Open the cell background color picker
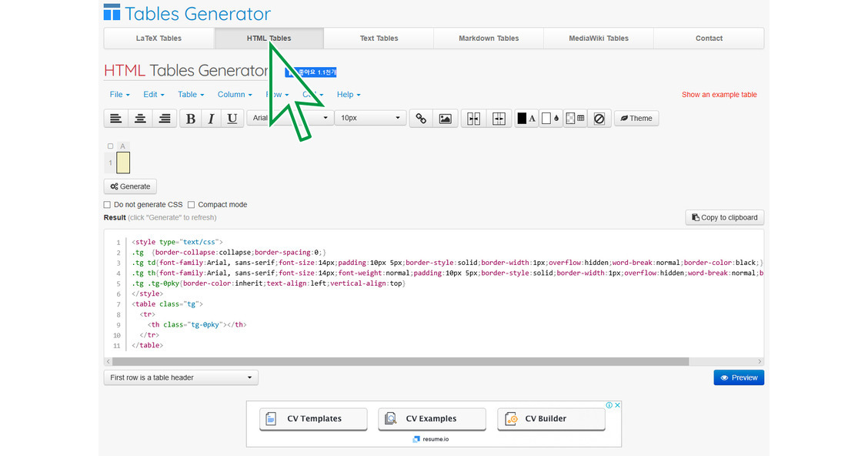 550,119
